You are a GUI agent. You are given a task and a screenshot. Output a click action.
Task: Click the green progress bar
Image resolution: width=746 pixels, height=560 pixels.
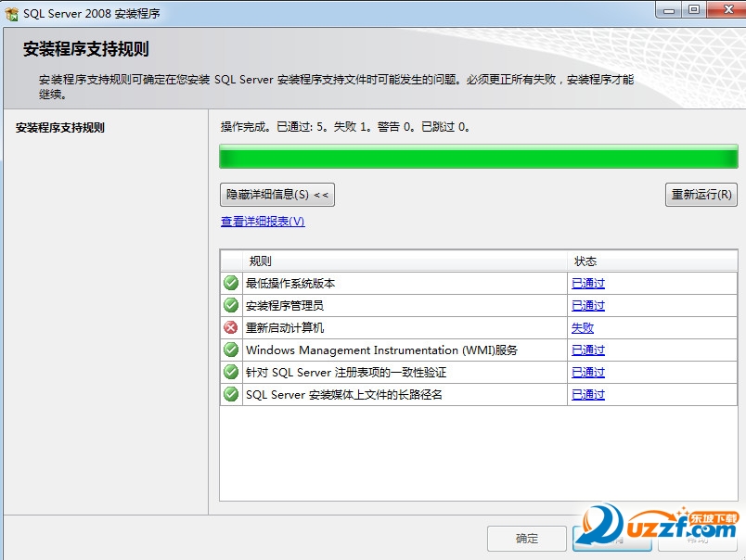[x=479, y=157]
